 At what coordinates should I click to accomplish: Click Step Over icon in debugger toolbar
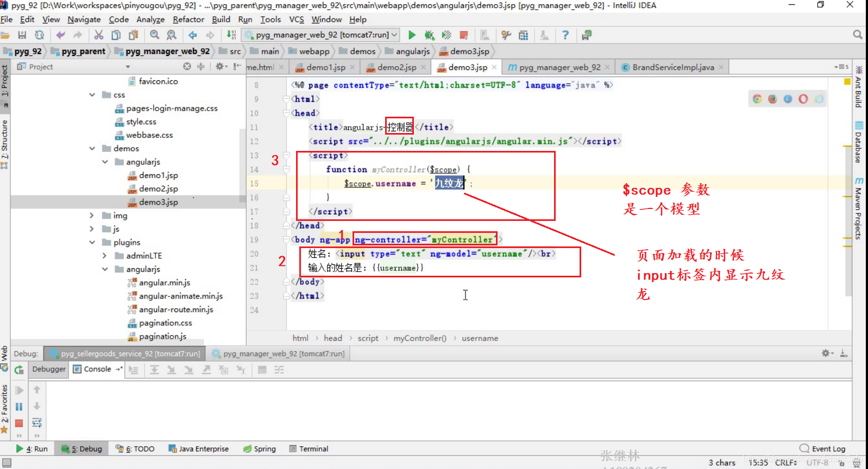point(154,370)
